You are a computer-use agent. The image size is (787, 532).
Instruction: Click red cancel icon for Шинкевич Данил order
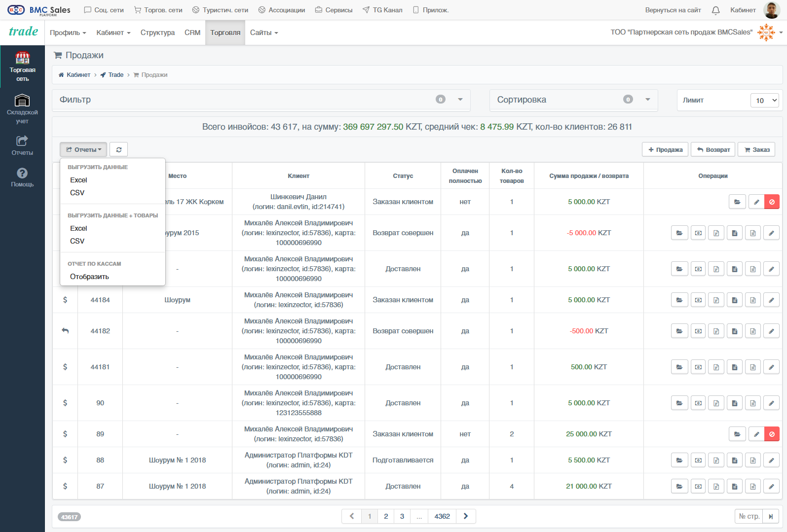772,202
